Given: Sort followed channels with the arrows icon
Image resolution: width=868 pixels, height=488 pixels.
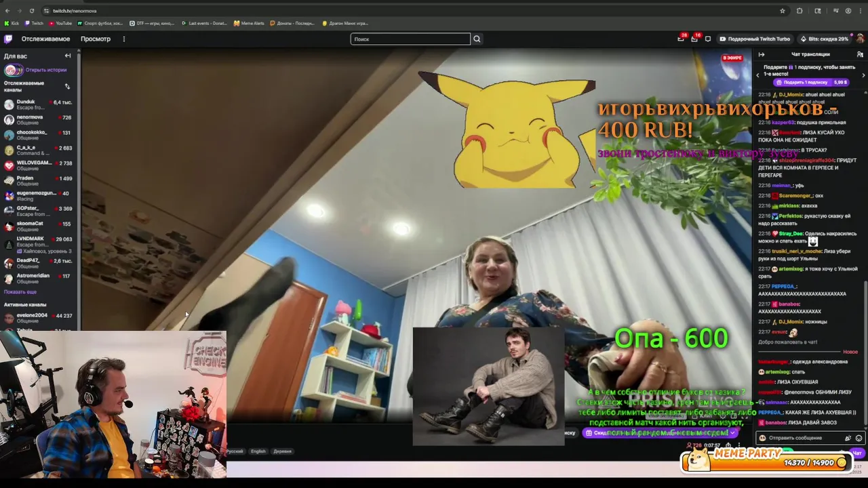Looking at the screenshot, I should coord(67,86).
